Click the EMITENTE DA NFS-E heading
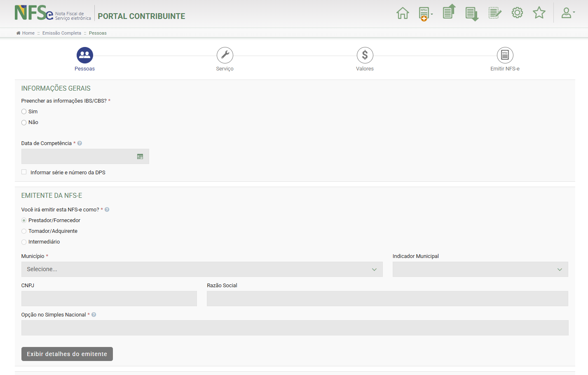This screenshot has height=375, width=588. coord(52,196)
